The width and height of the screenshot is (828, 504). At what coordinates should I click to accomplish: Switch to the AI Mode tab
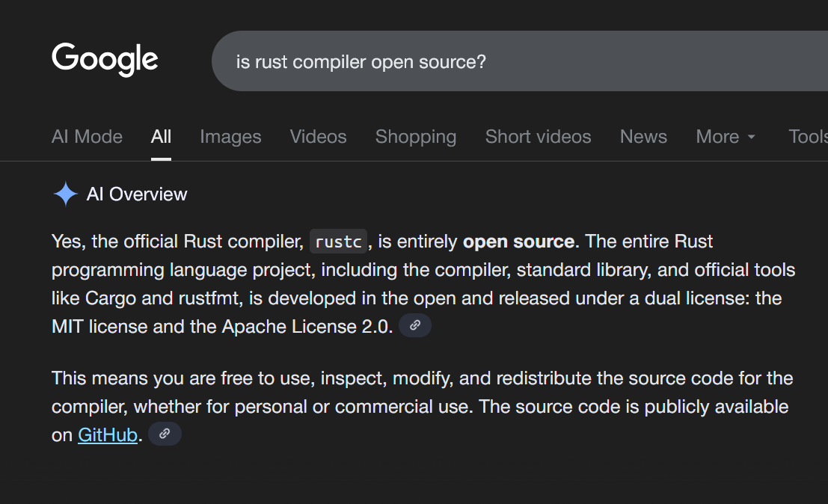click(x=87, y=137)
